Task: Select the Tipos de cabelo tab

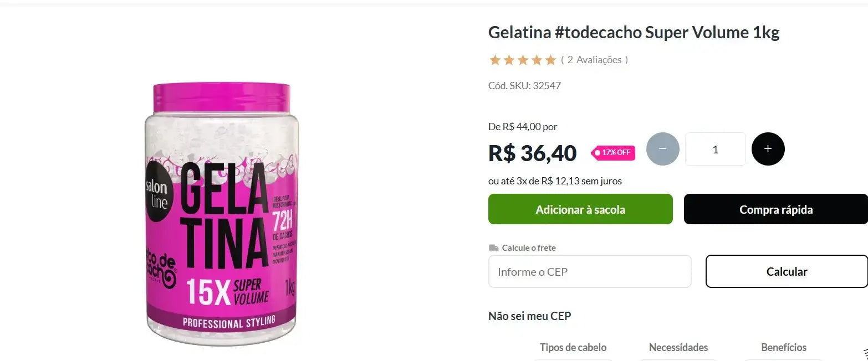Action: (x=573, y=348)
